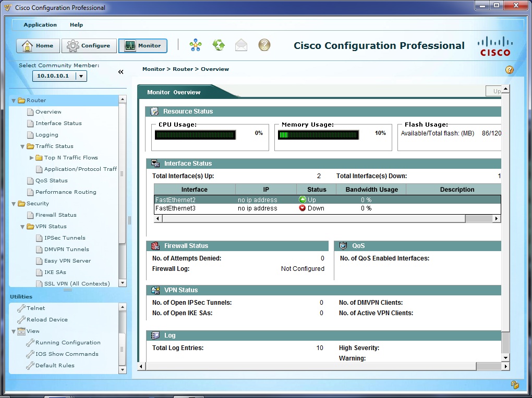Open IOS Show Commands view

[67, 354]
